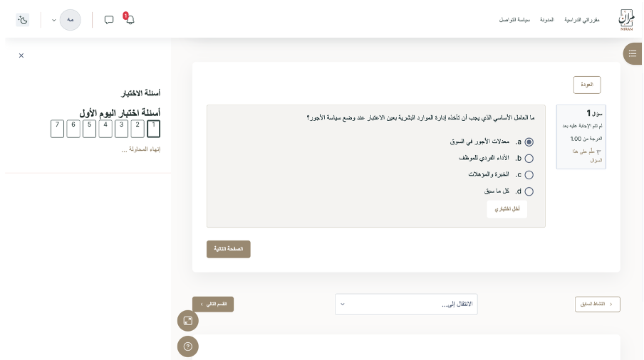This screenshot has width=644, height=360.
Task: Jump to question 4 in quiz navigation
Action: pos(105,129)
